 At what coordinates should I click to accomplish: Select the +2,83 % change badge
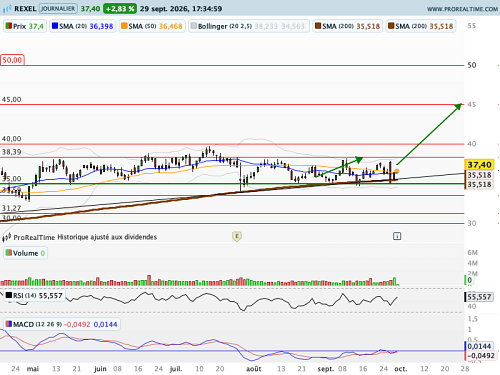click(x=120, y=9)
